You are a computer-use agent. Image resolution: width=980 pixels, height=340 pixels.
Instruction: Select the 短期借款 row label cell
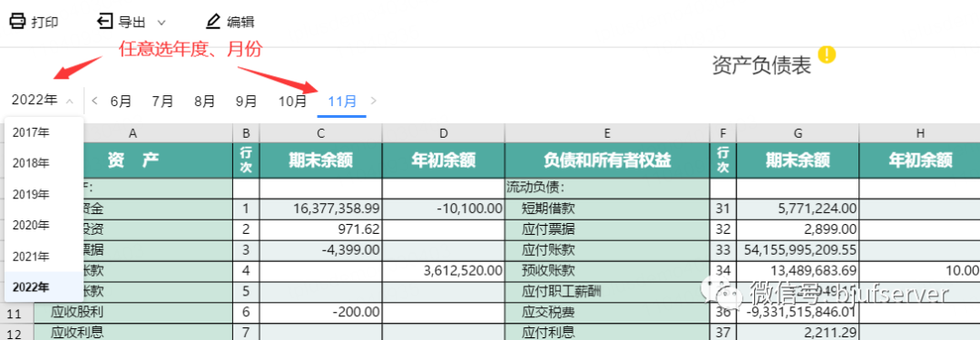pos(607,209)
